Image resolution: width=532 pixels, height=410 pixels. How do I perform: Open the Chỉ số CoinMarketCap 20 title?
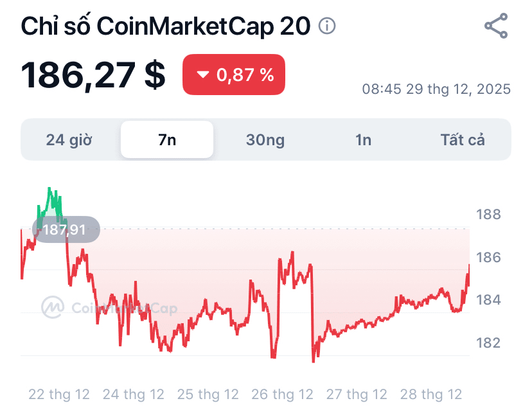coord(166,26)
